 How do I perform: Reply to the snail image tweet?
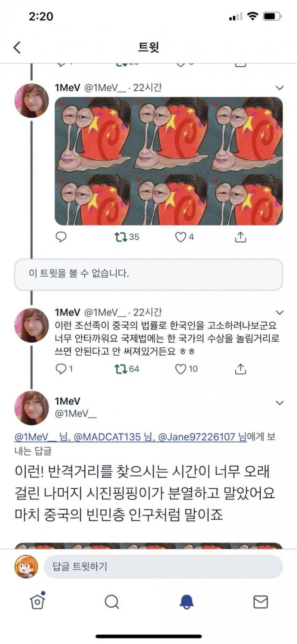click(61, 237)
